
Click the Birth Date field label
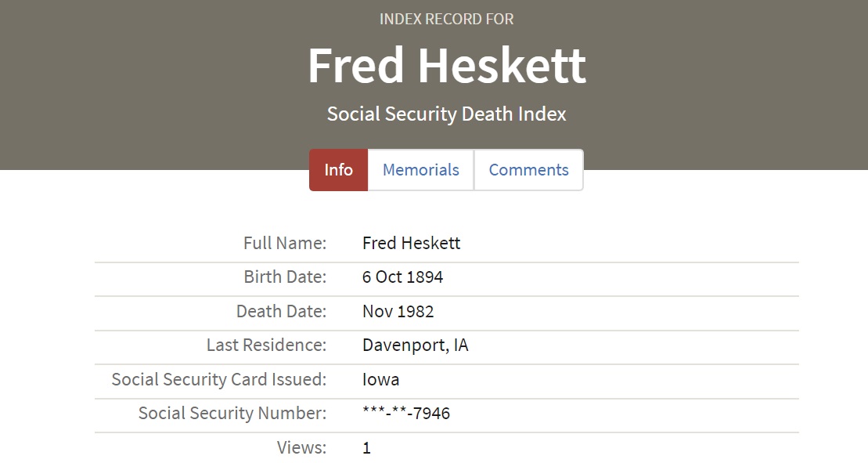point(285,277)
